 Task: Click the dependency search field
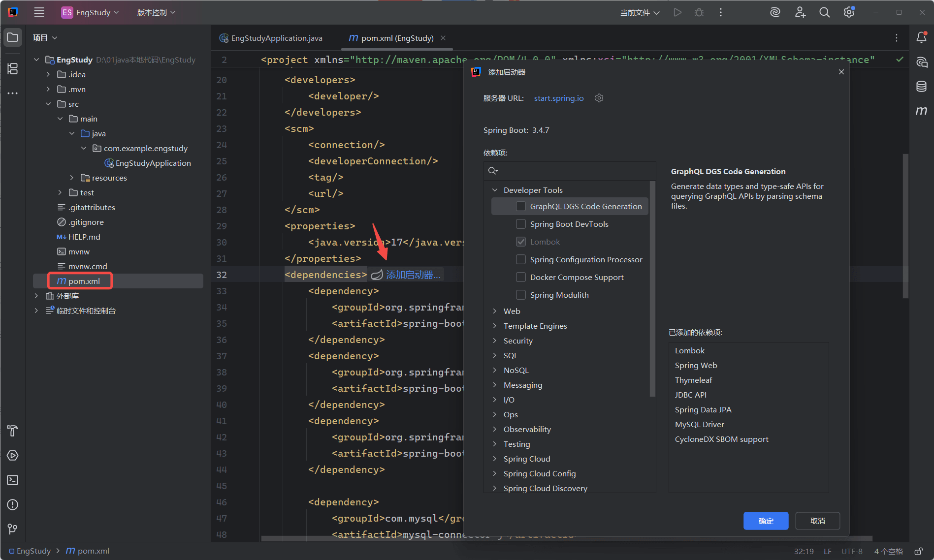click(570, 171)
